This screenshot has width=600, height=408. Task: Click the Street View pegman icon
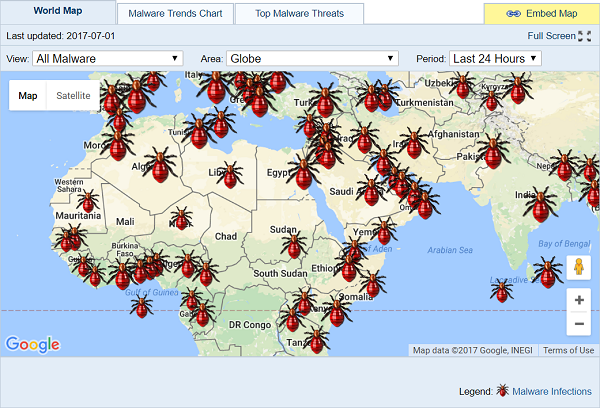[x=579, y=267]
